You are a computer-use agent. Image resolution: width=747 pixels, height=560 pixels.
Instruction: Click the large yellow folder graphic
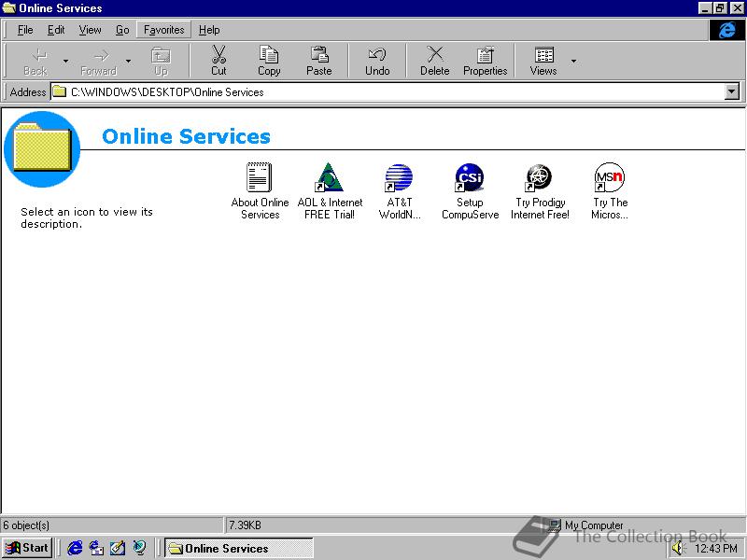click(x=42, y=148)
